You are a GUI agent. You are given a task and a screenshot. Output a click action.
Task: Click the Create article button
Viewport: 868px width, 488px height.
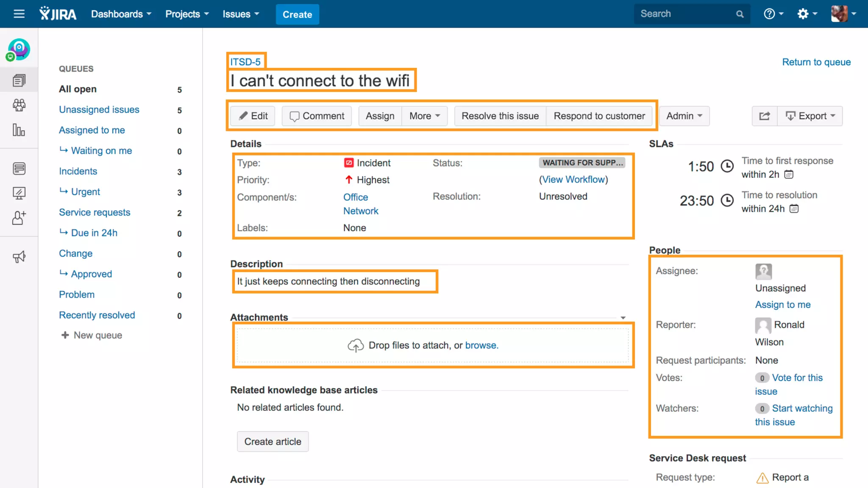tap(273, 441)
